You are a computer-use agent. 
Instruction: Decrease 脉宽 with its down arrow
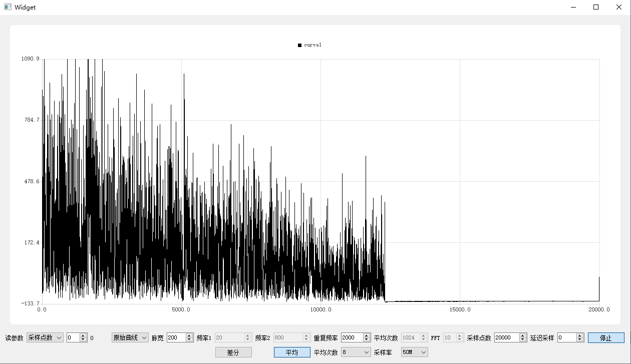[x=189, y=340]
